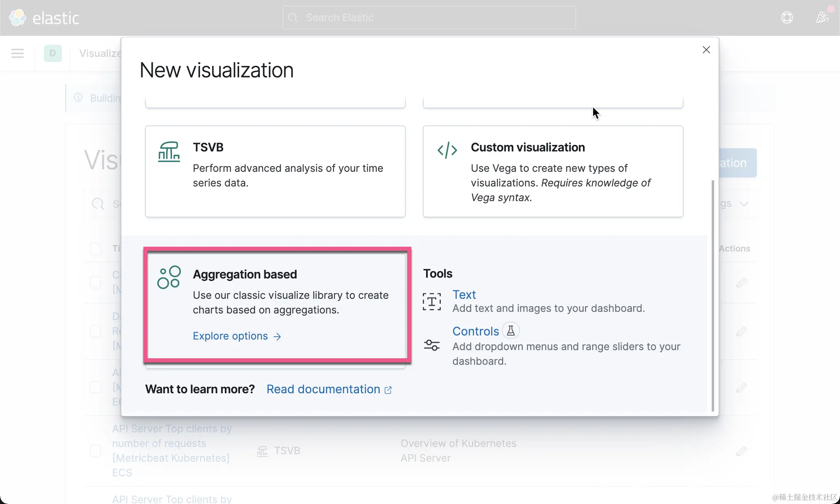The height and width of the screenshot is (504, 840).
Task: Expand the Tags filter dropdown chevron
Action: (x=744, y=204)
